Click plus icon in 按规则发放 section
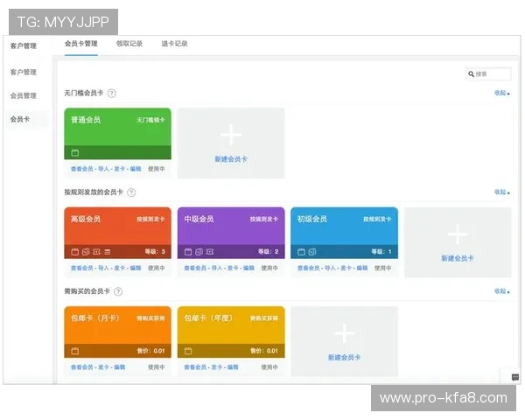The width and height of the screenshot is (525, 420). 458,234
